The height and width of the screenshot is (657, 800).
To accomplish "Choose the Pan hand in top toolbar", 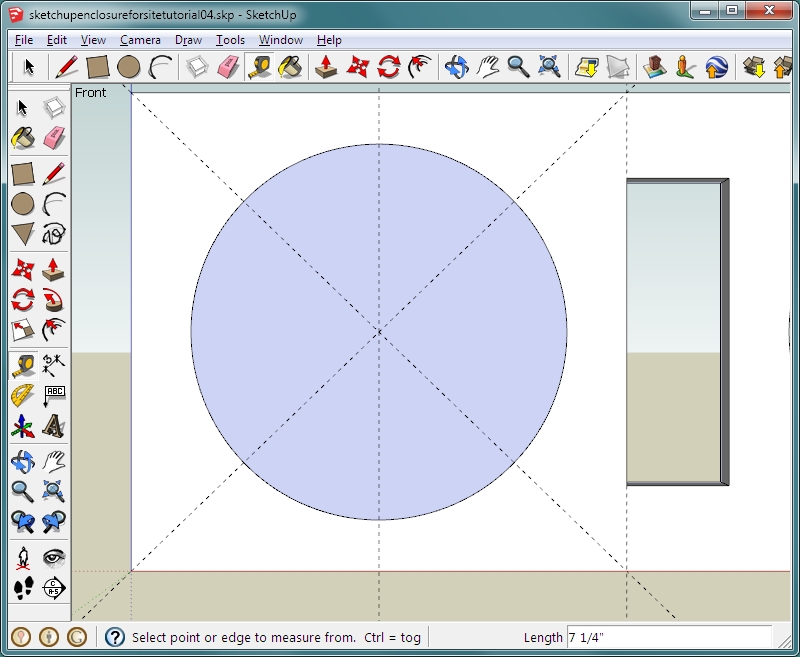I will point(488,67).
